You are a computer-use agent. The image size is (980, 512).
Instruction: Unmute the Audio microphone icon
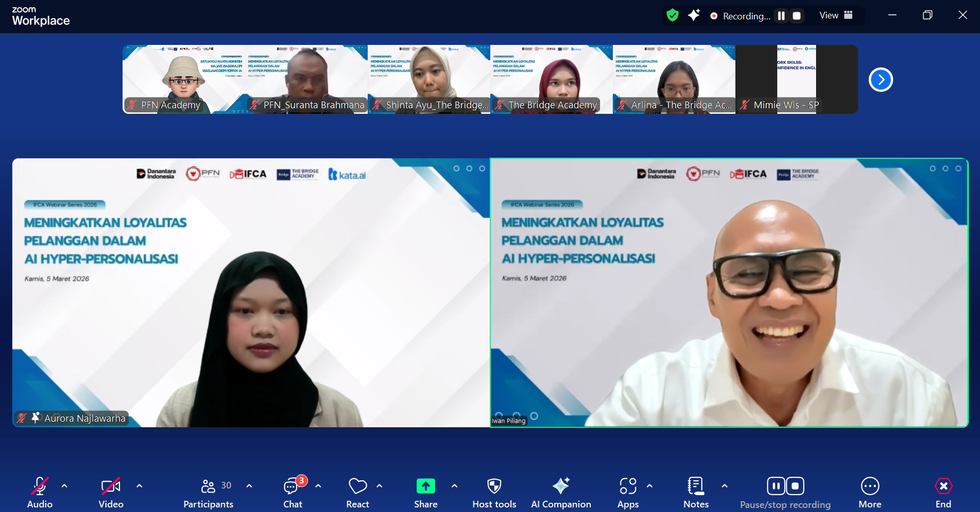(40, 486)
